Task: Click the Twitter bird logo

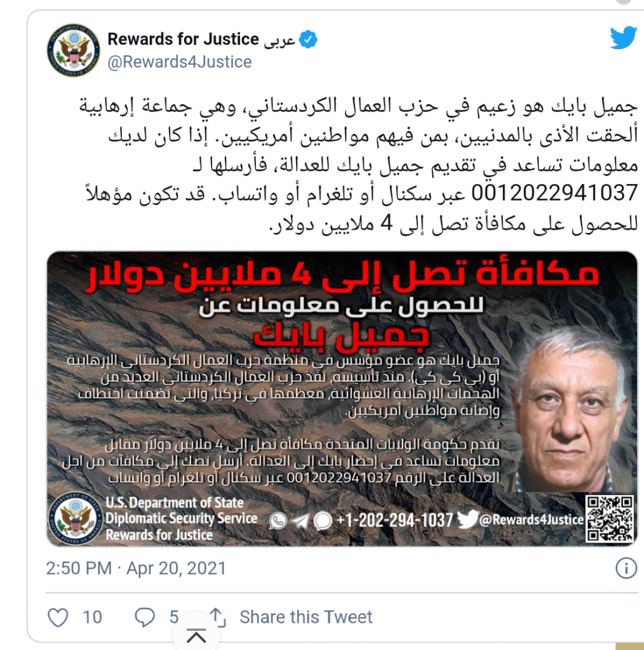Action: pyautogui.click(x=623, y=37)
